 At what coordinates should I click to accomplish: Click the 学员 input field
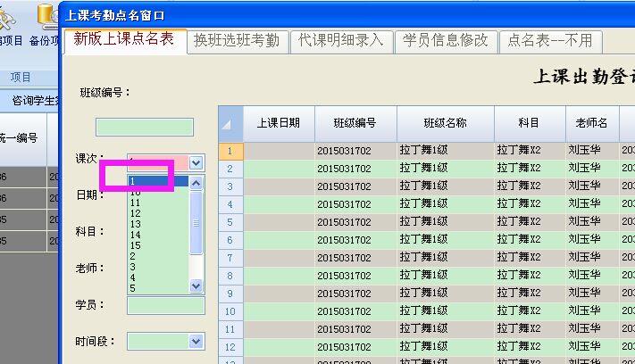[166, 306]
